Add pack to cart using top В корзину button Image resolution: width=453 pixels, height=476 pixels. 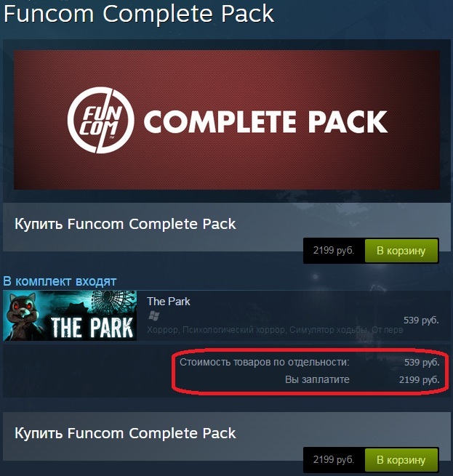tap(401, 251)
